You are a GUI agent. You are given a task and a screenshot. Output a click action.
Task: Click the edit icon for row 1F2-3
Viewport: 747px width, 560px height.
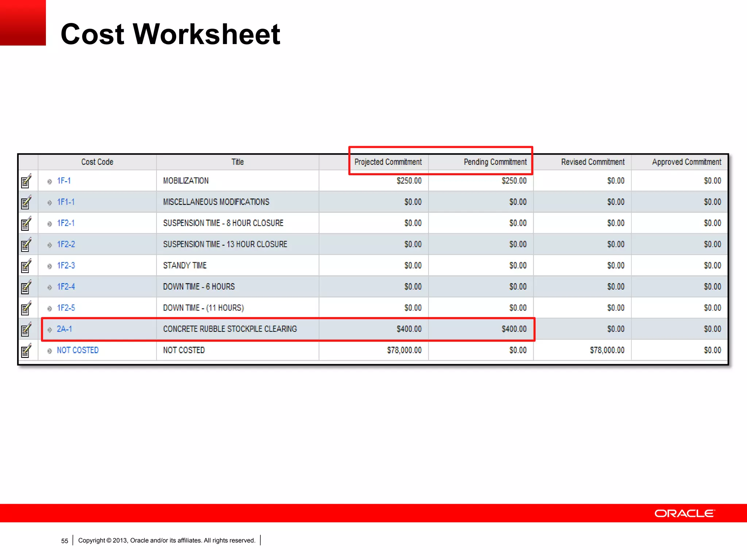(26, 265)
